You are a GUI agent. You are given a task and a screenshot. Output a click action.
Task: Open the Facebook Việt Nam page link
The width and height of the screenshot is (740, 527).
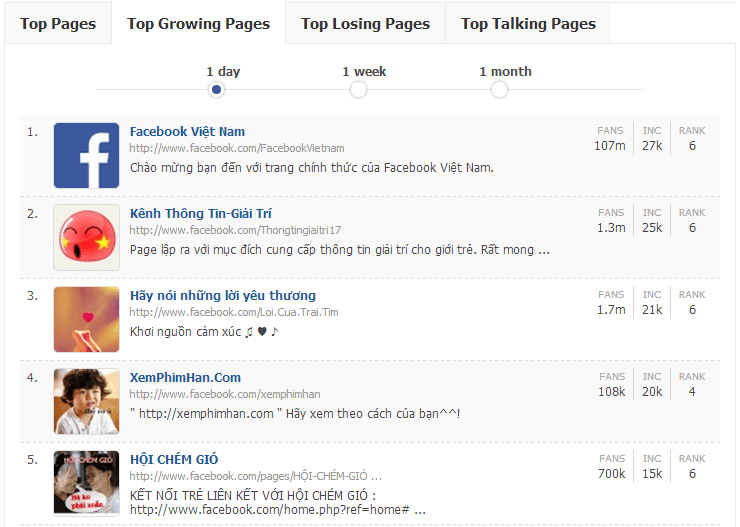pyautogui.click(x=187, y=132)
